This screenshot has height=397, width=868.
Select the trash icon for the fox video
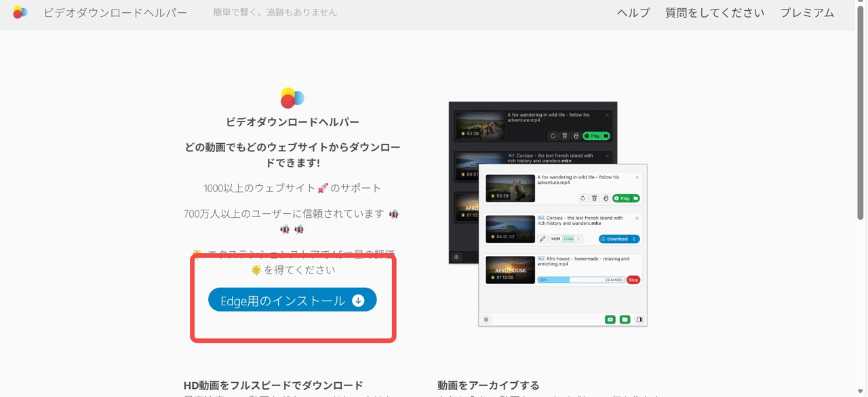click(x=594, y=198)
